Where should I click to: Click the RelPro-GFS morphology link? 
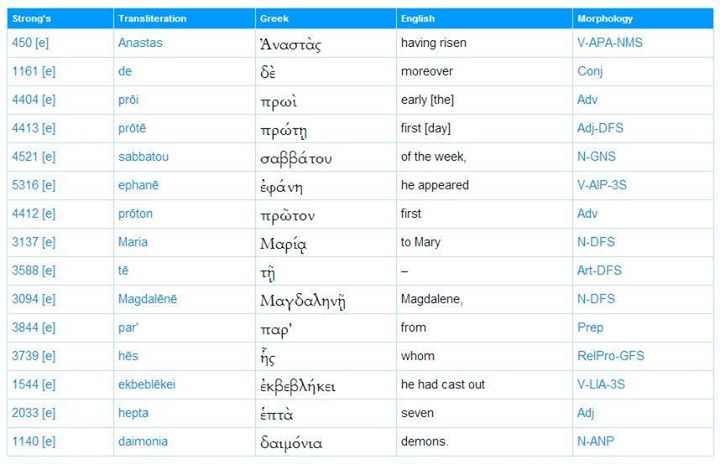tap(609, 356)
